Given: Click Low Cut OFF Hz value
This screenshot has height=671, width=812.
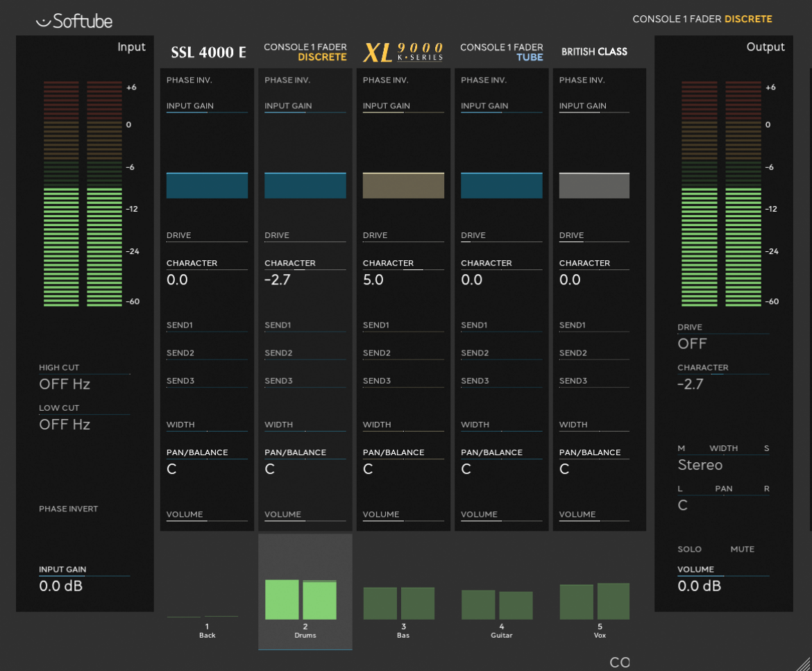Looking at the screenshot, I should [65, 425].
